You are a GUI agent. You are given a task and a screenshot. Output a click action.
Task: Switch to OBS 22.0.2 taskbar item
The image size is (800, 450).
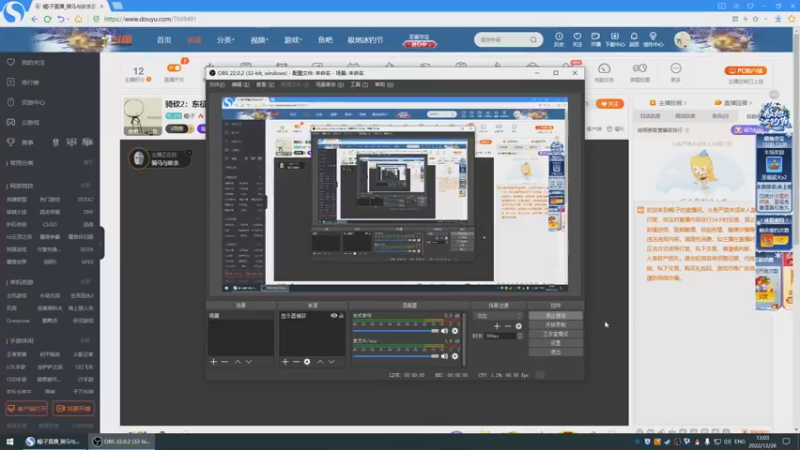click(121, 441)
